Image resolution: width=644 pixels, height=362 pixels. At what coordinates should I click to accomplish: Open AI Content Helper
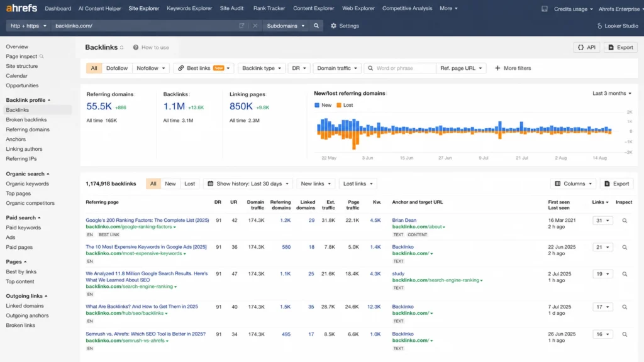(100, 8)
